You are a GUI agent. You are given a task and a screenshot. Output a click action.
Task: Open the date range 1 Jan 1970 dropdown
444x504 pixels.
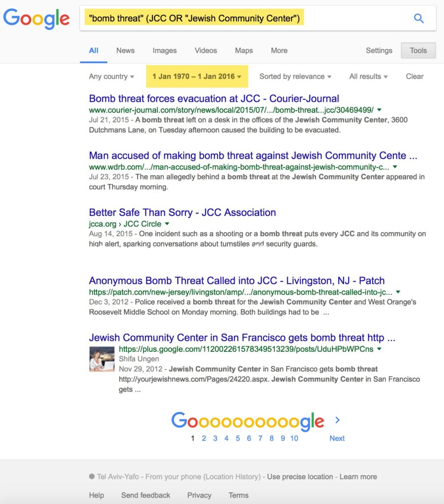(x=197, y=76)
